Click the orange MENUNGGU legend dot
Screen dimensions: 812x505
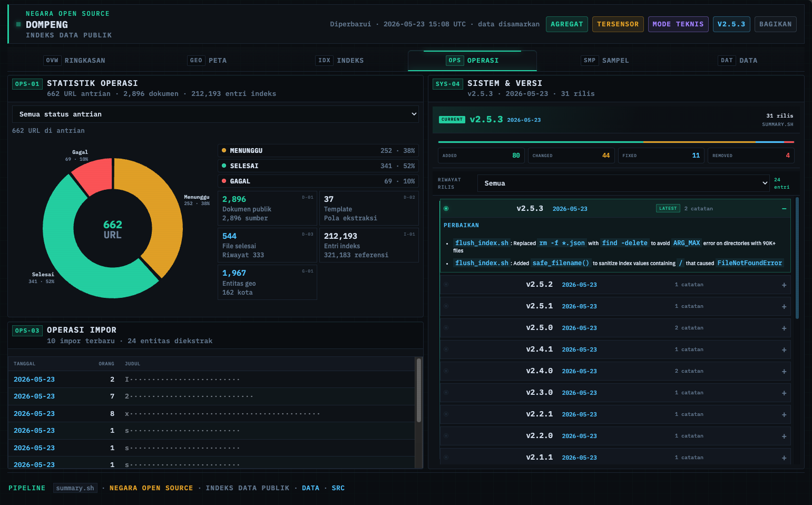(x=224, y=151)
